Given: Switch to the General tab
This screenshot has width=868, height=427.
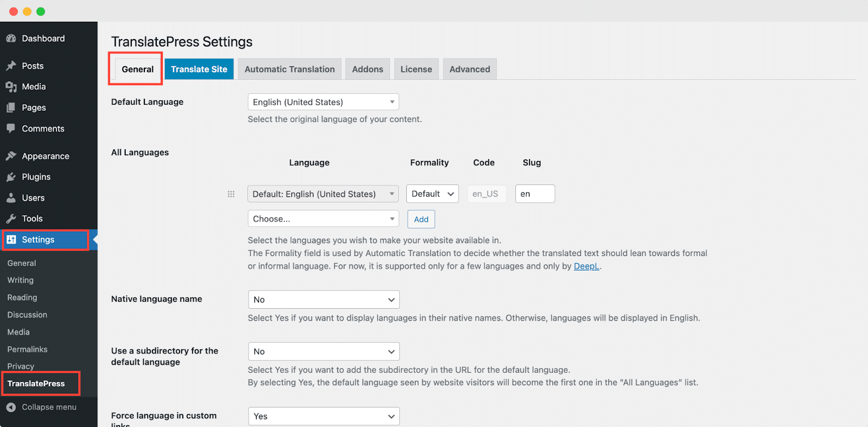Looking at the screenshot, I should pyautogui.click(x=138, y=69).
